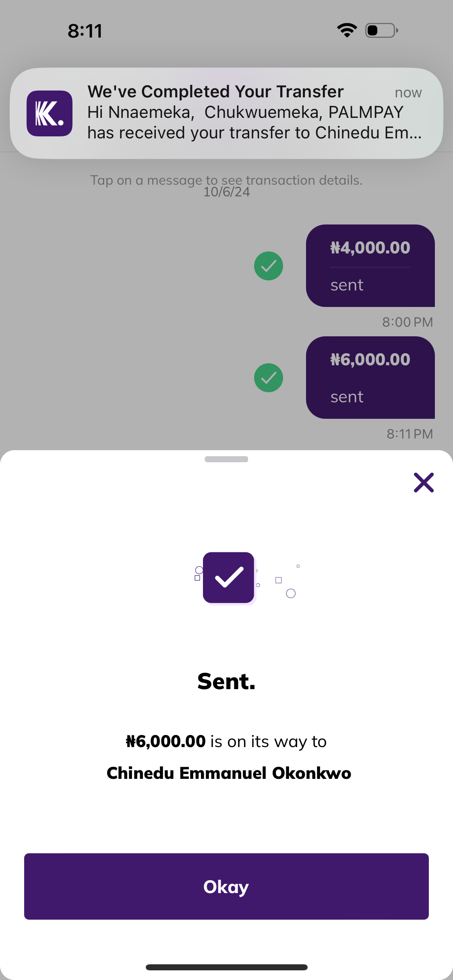This screenshot has height=980, width=453.
Task: Tap green checkmark beside ₦4,000.00 transfer
Action: 269,266
